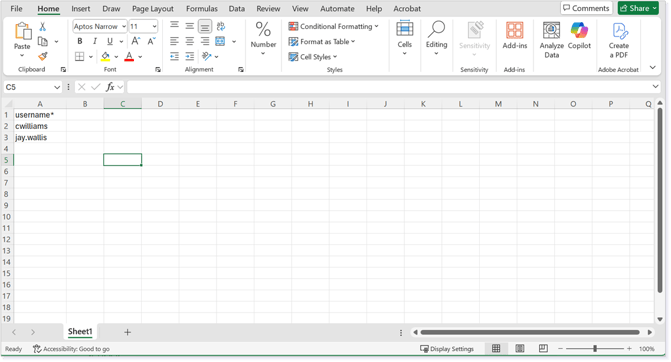Toggle Bold formatting
Screen dimensions: 671x362
[x=80, y=42]
